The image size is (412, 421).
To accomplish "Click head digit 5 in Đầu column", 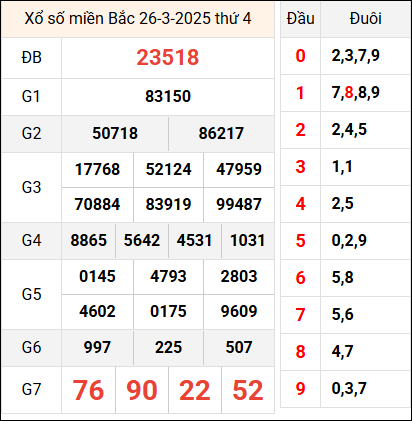I will coord(300,241).
